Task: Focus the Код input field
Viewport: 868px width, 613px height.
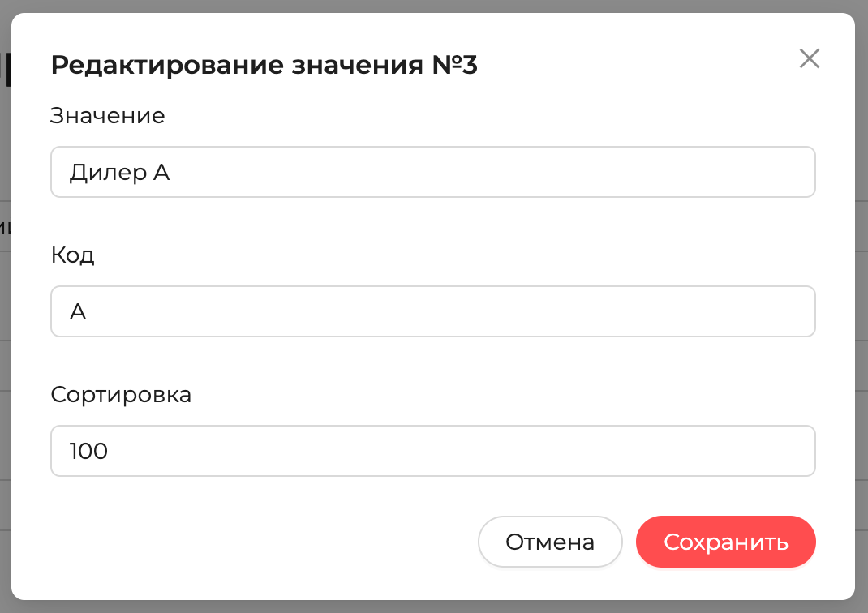Action: click(x=433, y=311)
